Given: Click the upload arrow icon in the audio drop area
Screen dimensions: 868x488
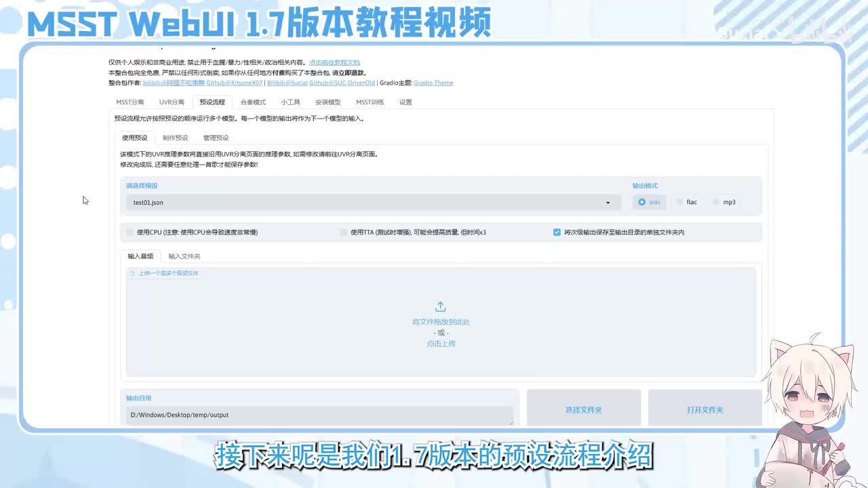Looking at the screenshot, I should pyautogui.click(x=440, y=307).
